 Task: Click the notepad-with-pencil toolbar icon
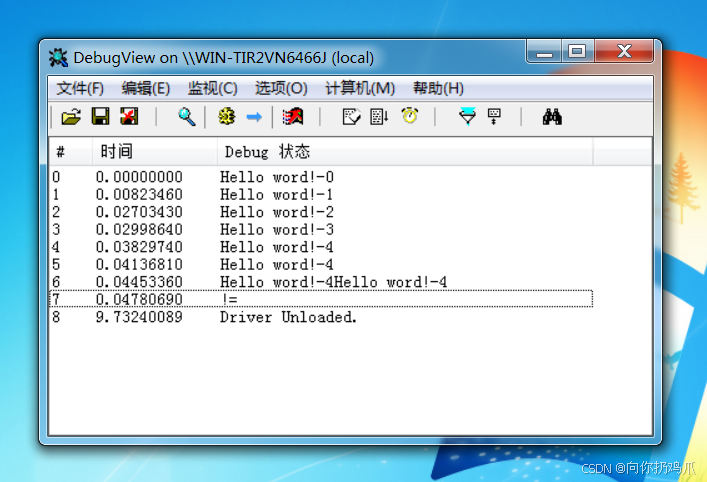click(351, 117)
